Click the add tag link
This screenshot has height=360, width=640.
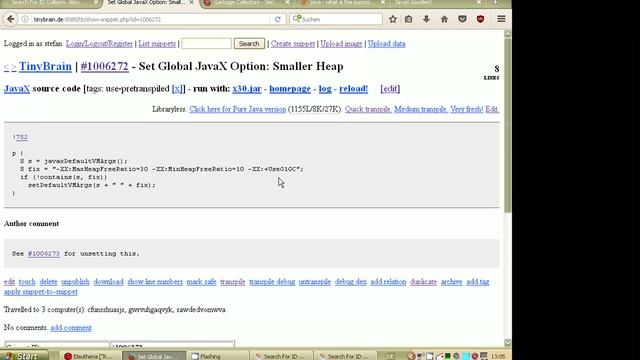coord(478,282)
